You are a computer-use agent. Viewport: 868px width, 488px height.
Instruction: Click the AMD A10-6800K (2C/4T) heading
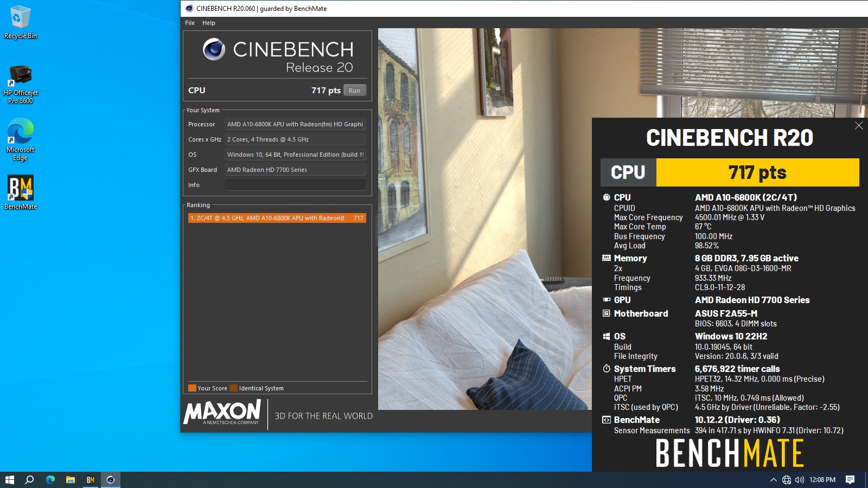746,197
